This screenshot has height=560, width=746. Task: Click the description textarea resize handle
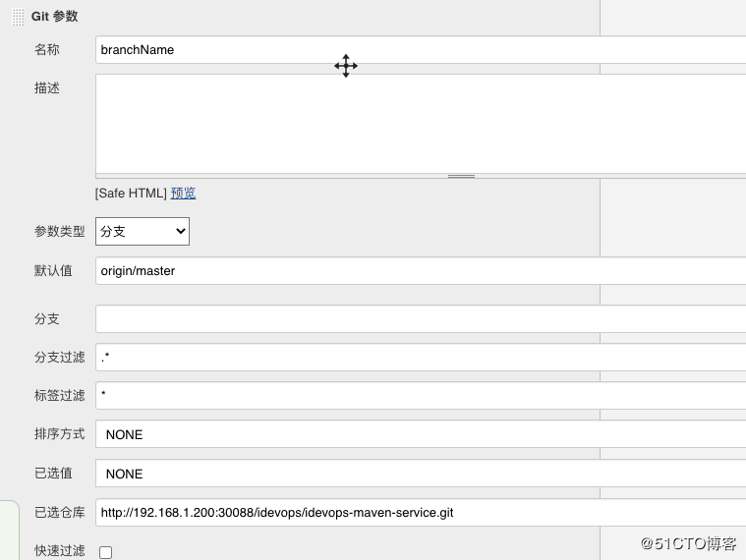(461, 176)
